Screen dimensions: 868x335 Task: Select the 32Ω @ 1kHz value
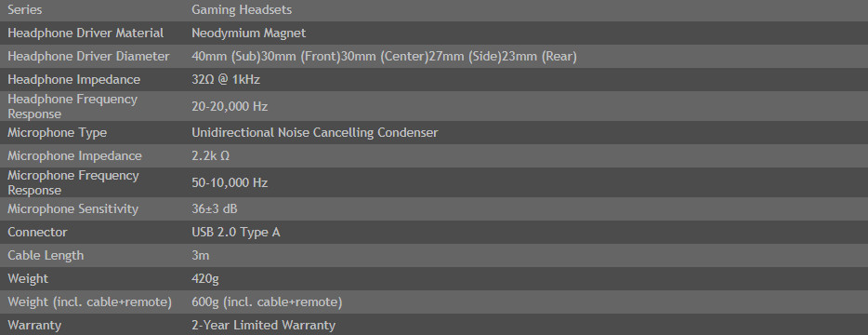click(226, 80)
